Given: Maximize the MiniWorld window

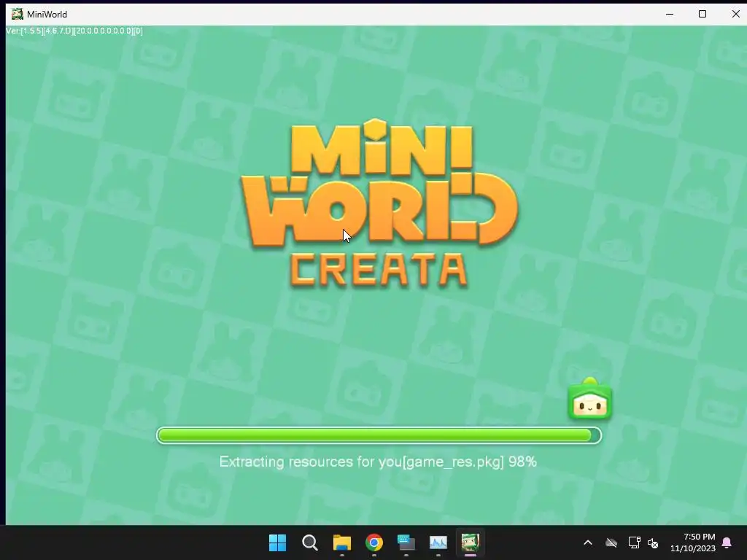Looking at the screenshot, I should (703, 14).
